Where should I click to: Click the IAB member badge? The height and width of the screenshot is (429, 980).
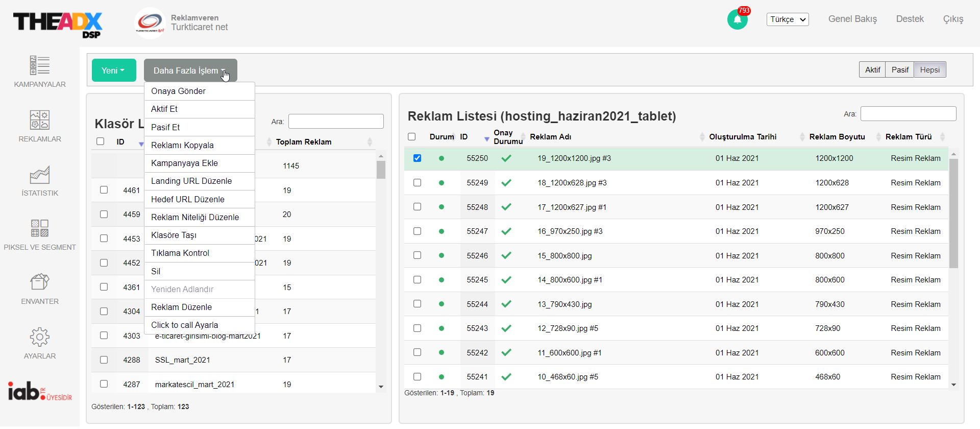click(x=40, y=391)
